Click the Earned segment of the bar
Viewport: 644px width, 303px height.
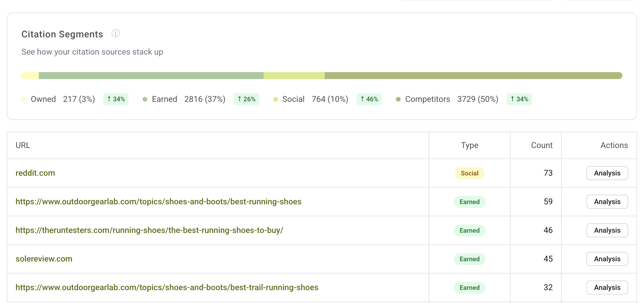151,76
